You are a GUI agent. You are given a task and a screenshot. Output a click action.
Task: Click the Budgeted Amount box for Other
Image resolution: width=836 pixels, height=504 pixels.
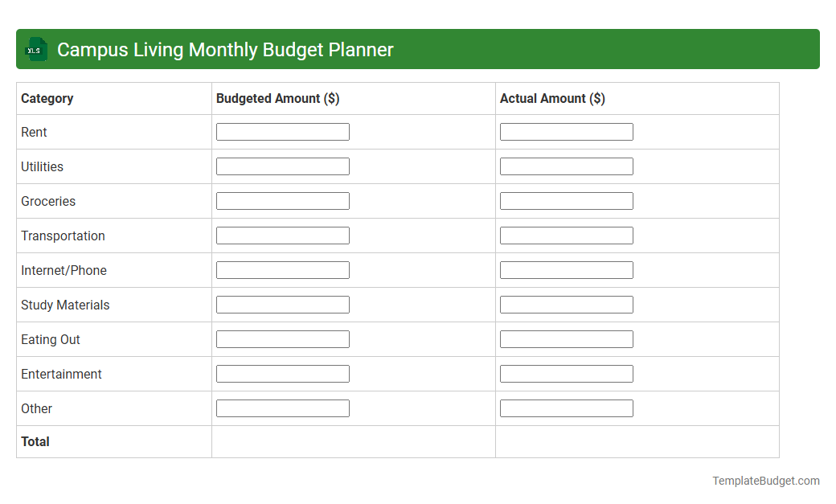click(282, 408)
